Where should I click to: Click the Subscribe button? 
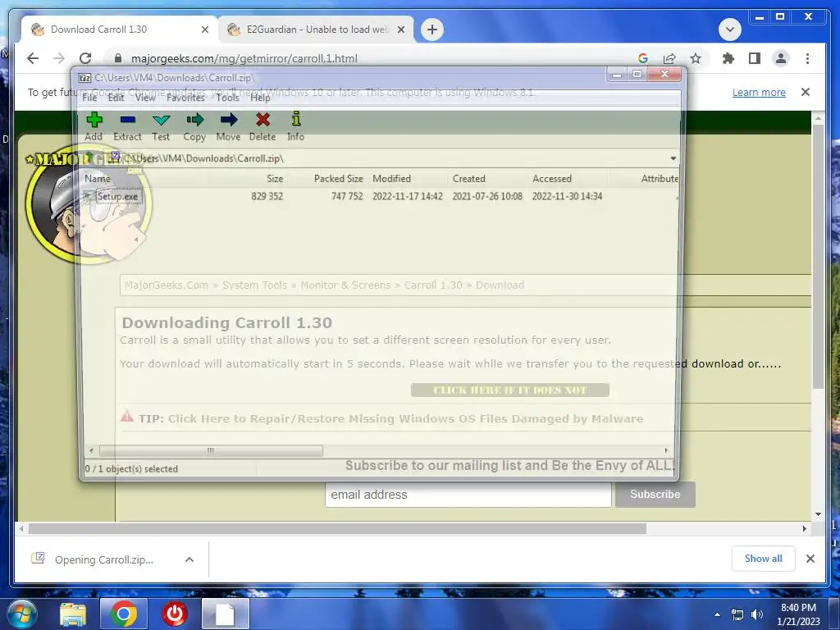[655, 495]
